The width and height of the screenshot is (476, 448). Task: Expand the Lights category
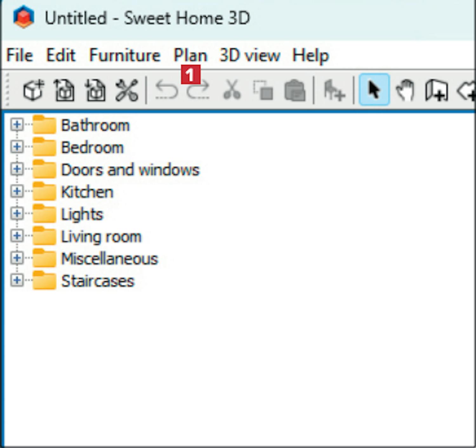(17, 214)
